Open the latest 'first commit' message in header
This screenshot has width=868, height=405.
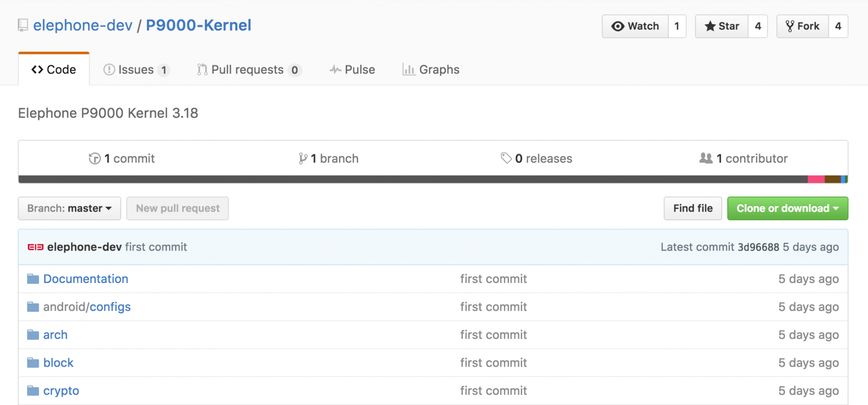(156, 247)
